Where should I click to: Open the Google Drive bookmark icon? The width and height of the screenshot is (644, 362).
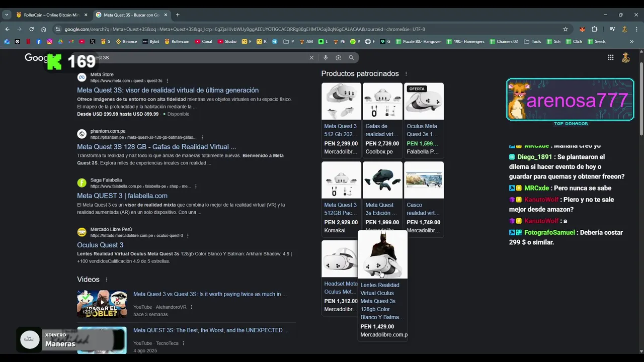click(60, 42)
